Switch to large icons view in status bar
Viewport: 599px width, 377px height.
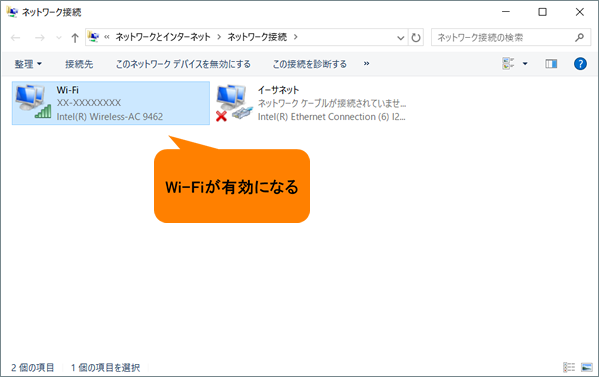click(586, 367)
